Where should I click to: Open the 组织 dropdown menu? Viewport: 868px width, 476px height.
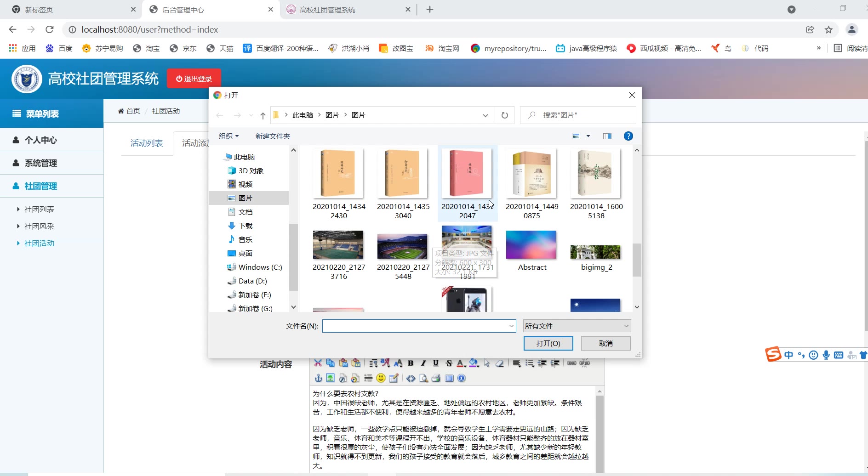pos(228,136)
